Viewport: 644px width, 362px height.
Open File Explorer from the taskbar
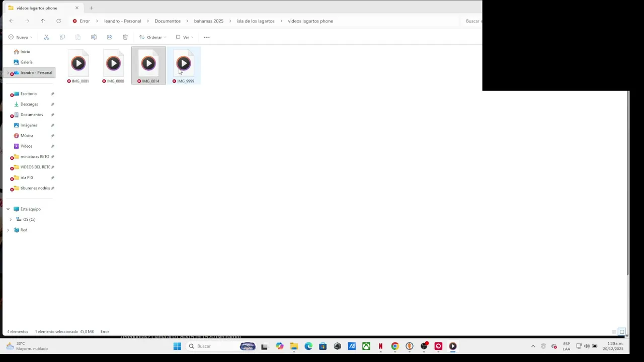tap(294, 346)
